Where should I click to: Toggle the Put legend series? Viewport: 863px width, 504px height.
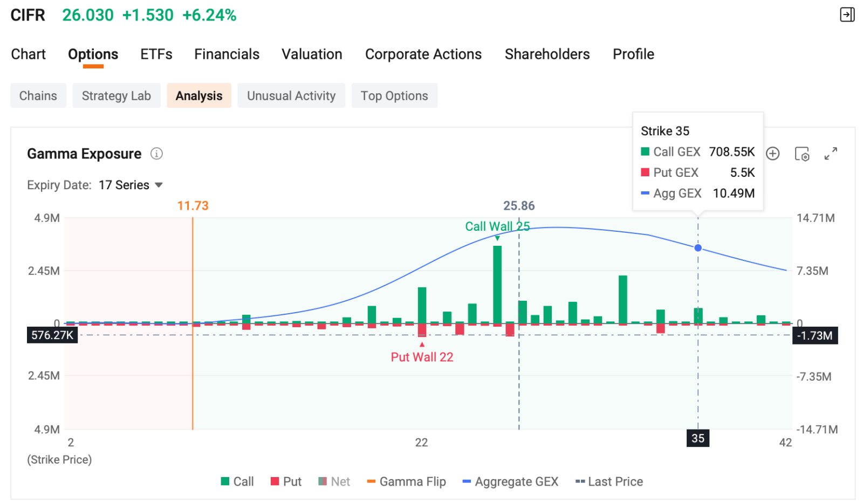point(286,481)
